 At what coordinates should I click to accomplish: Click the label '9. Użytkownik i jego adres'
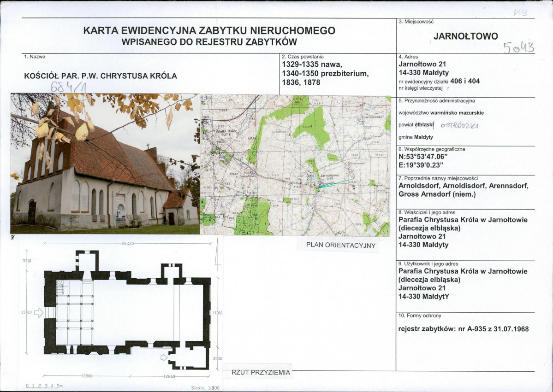(x=428, y=263)
